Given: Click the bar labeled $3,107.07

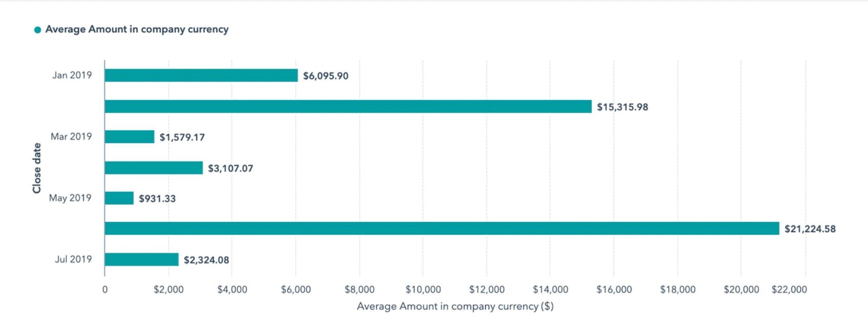Looking at the screenshot, I should pyautogui.click(x=154, y=168).
